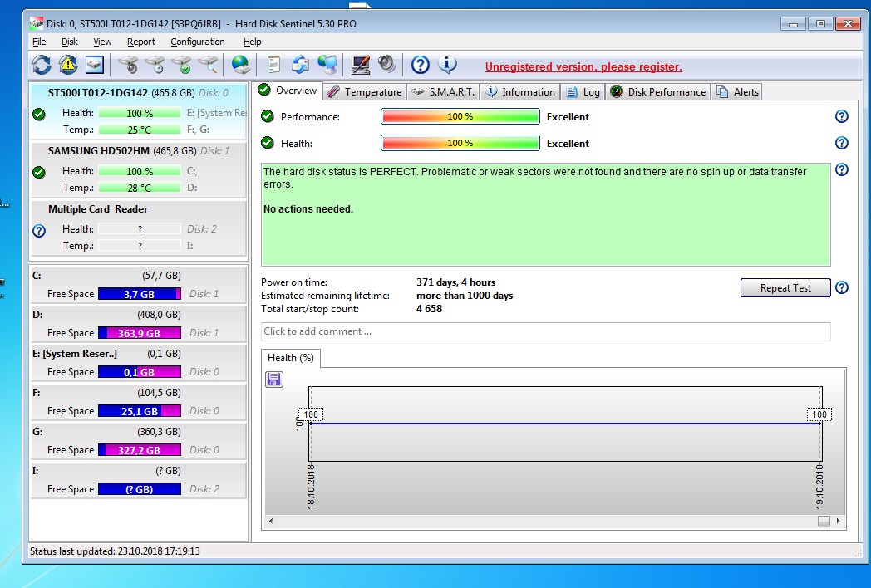Click the help icon next to Performance
871x588 pixels.
(841, 117)
